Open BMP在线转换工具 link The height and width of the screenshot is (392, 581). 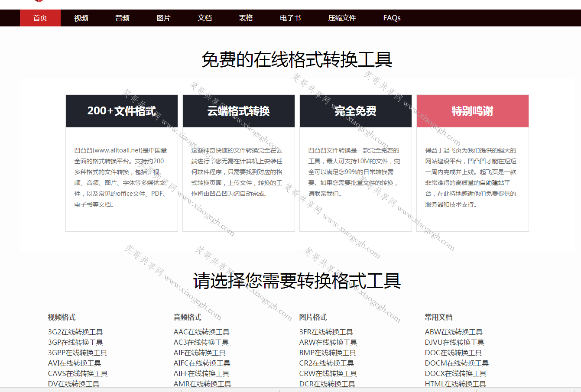(x=328, y=353)
